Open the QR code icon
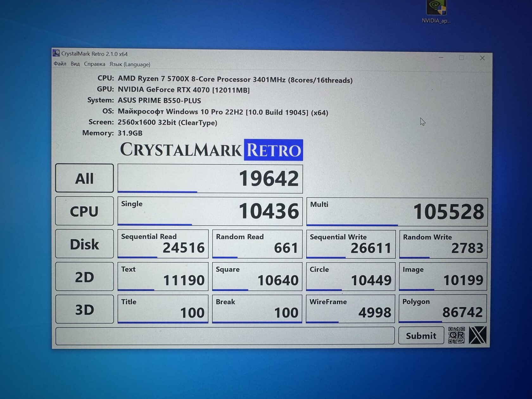 pyautogui.click(x=456, y=335)
